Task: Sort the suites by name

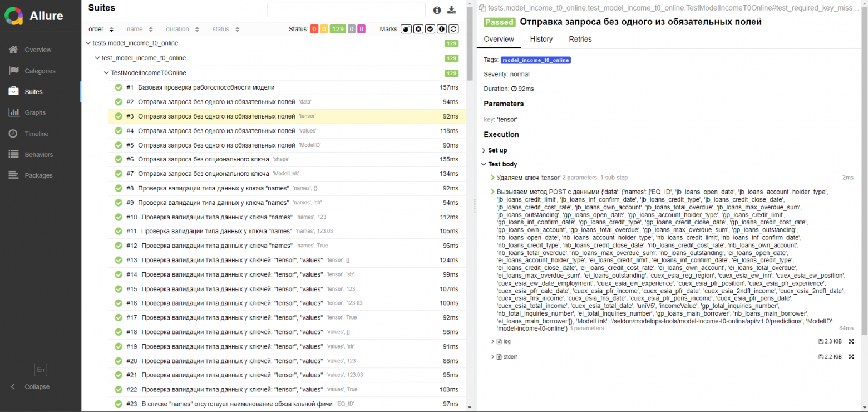Action: [139, 29]
